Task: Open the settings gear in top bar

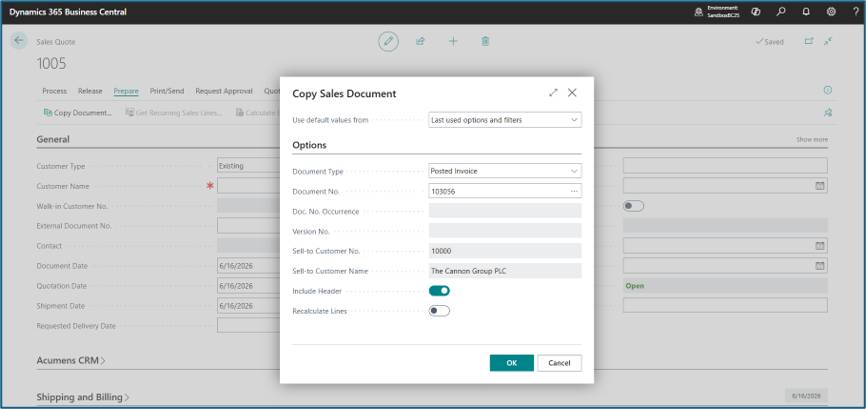Action: coord(831,12)
